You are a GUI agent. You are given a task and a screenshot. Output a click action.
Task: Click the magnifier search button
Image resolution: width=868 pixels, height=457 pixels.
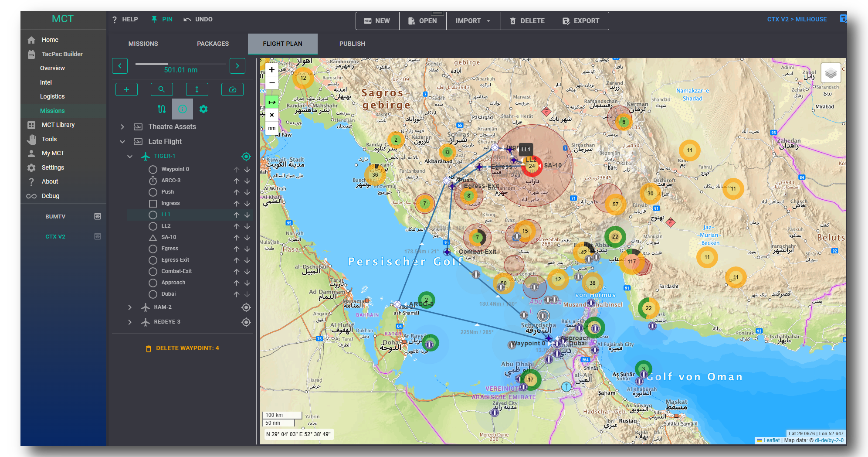162,89
